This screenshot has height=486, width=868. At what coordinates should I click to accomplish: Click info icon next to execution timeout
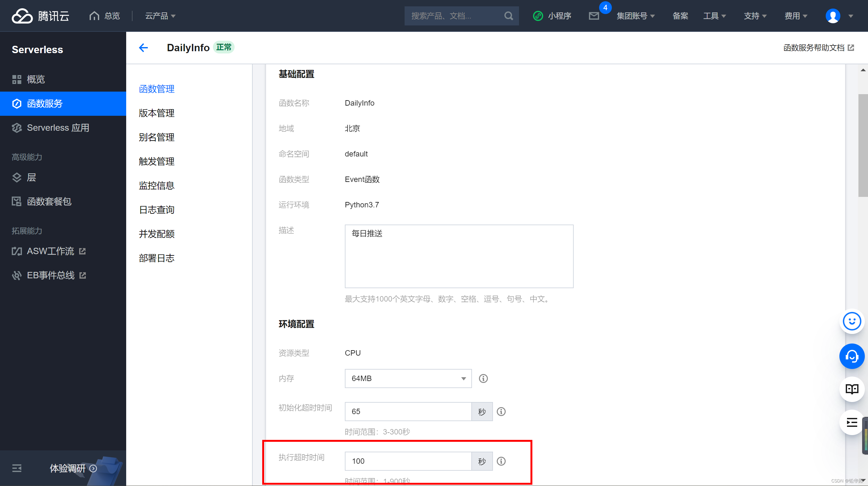(x=501, y=461)
